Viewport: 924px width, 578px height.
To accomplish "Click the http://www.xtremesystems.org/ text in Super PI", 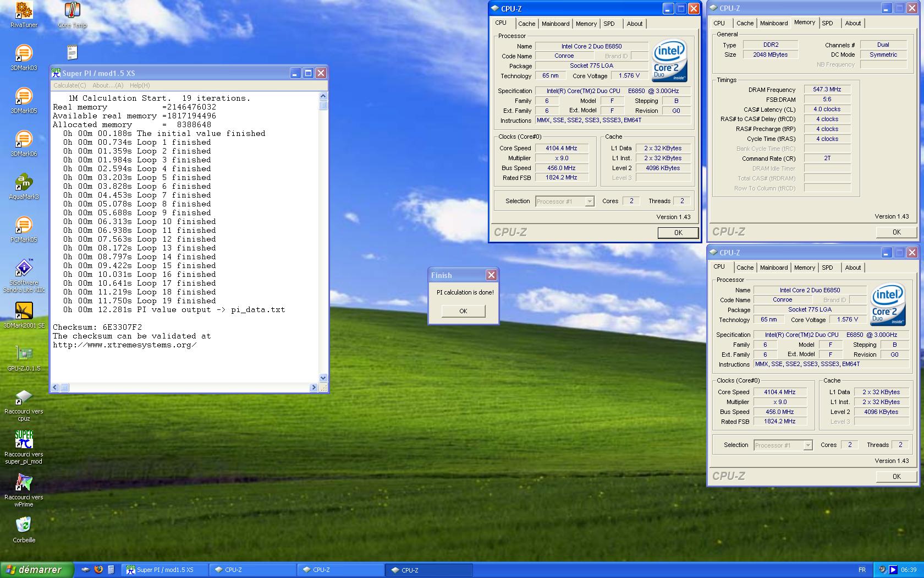I will (x=124, y=345).
